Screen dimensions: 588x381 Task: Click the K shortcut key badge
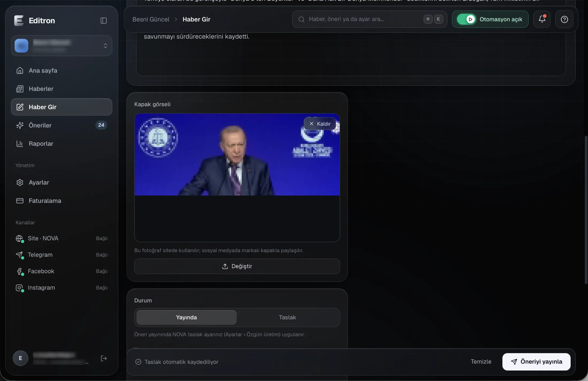tap(438, 19)
